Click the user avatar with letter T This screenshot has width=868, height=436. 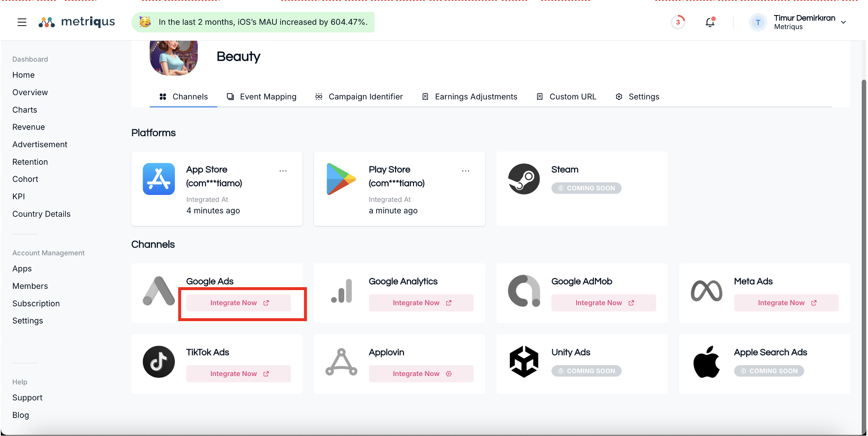[758, 22]
